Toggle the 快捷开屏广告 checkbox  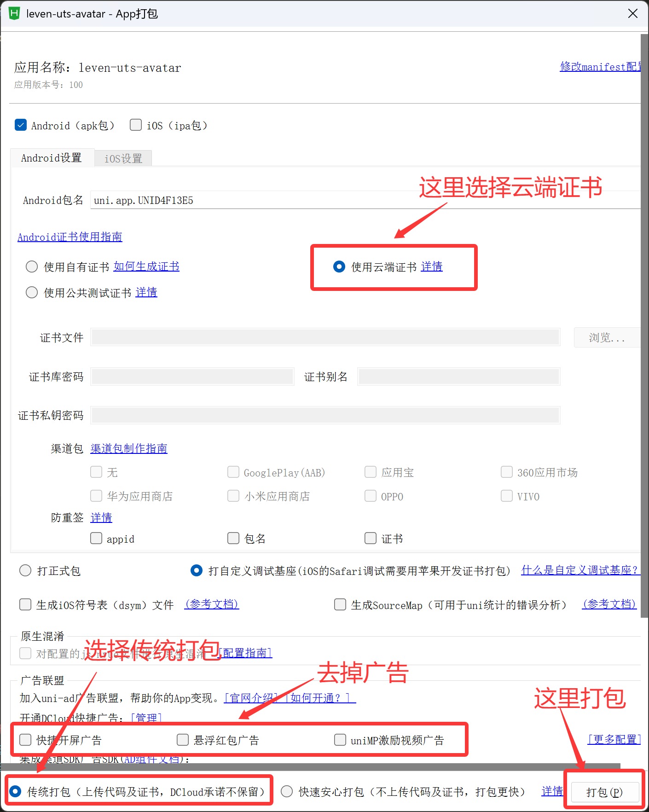25,740
